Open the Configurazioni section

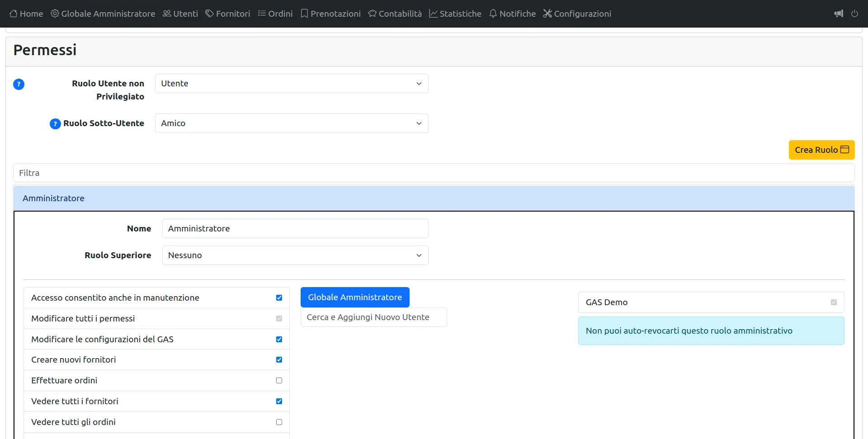tap(577, 14)
